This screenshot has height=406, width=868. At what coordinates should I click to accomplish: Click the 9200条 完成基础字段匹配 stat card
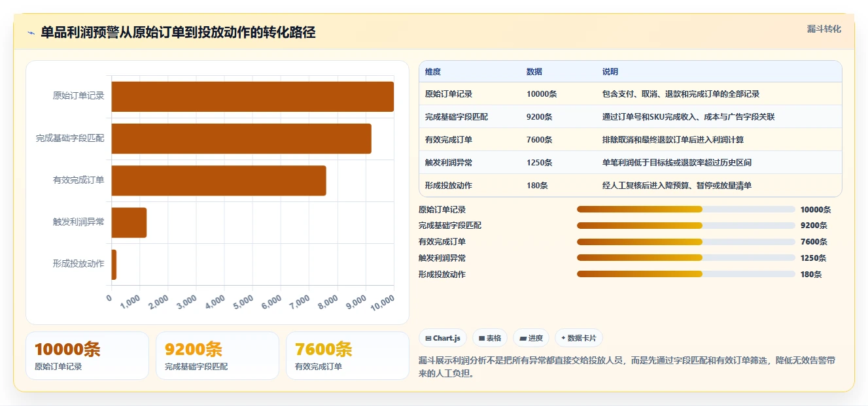click(x=217, y=356)
